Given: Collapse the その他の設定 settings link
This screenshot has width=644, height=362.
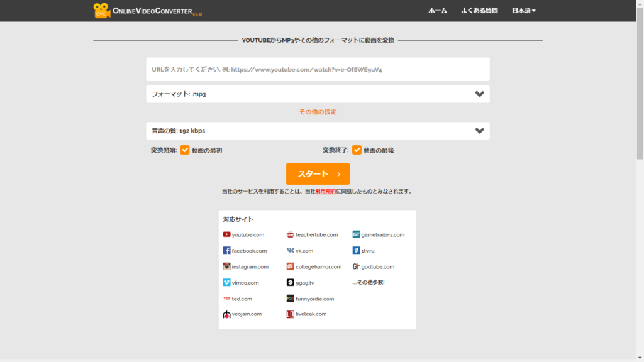Looking at the screenshot, I should (x=318, y=112).
